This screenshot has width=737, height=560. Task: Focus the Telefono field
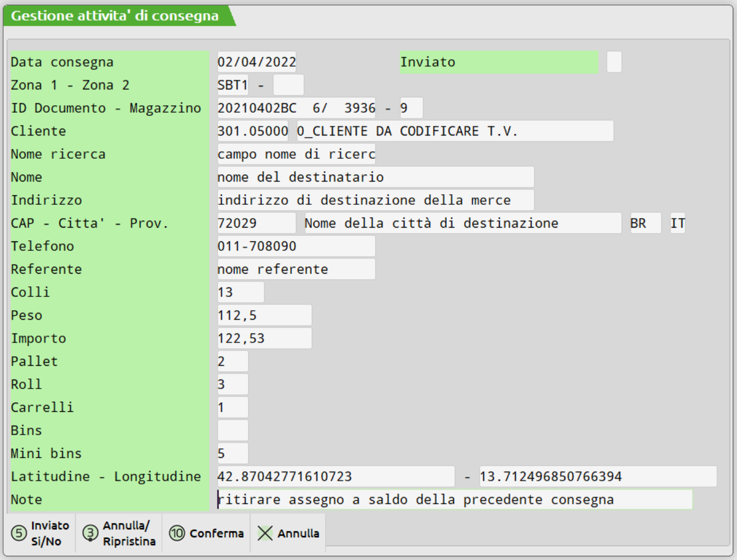click(296, 246)
